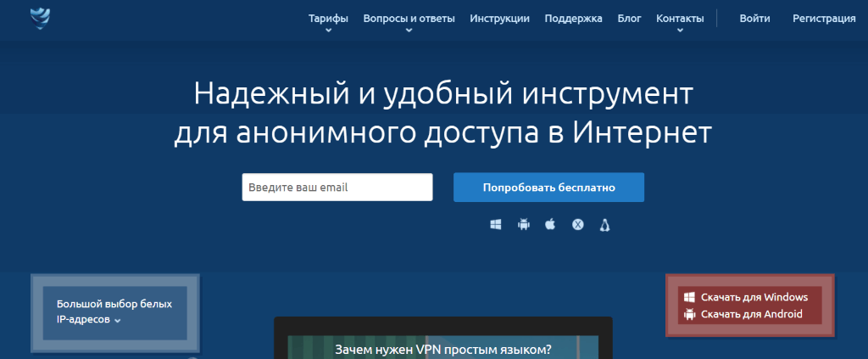Image resolution: width=868 pixels, height=359 pixels.
Task: Open the Инструкции menu item
Action: 499,18
